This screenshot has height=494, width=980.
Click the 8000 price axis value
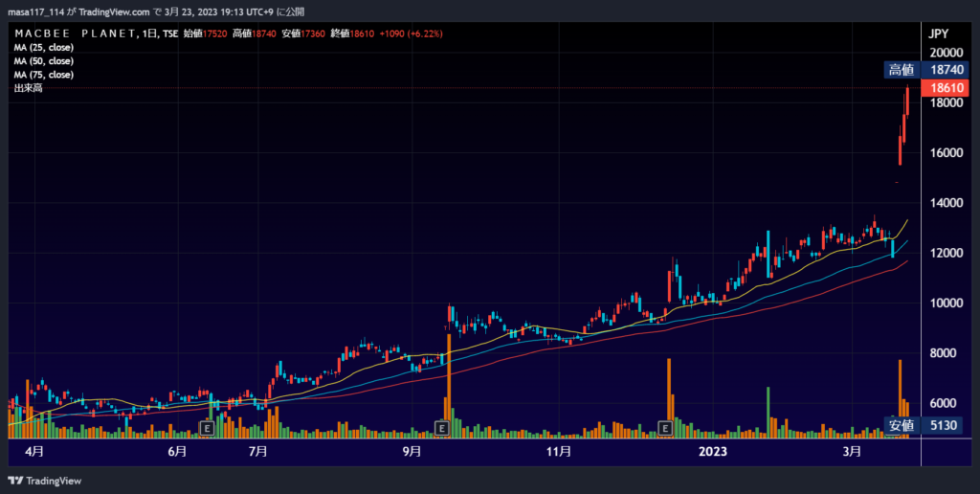pyautogui.click(x=943, y=352)
